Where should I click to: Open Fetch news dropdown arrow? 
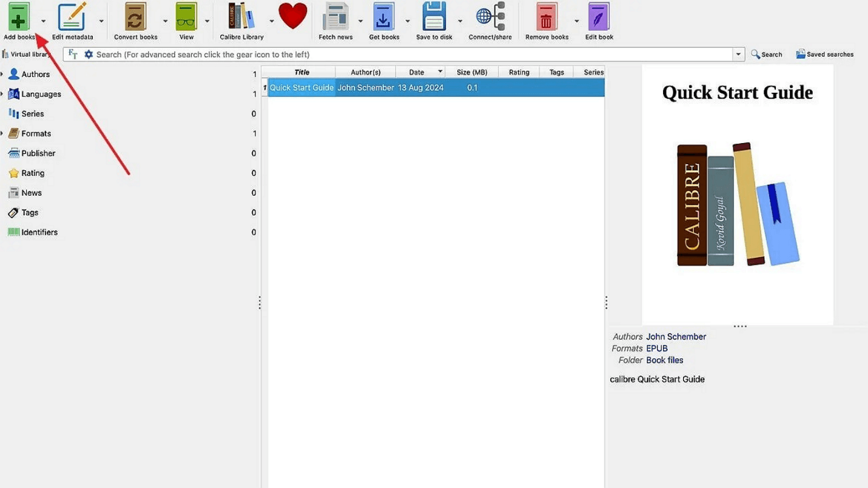click(x=360, y=21)
